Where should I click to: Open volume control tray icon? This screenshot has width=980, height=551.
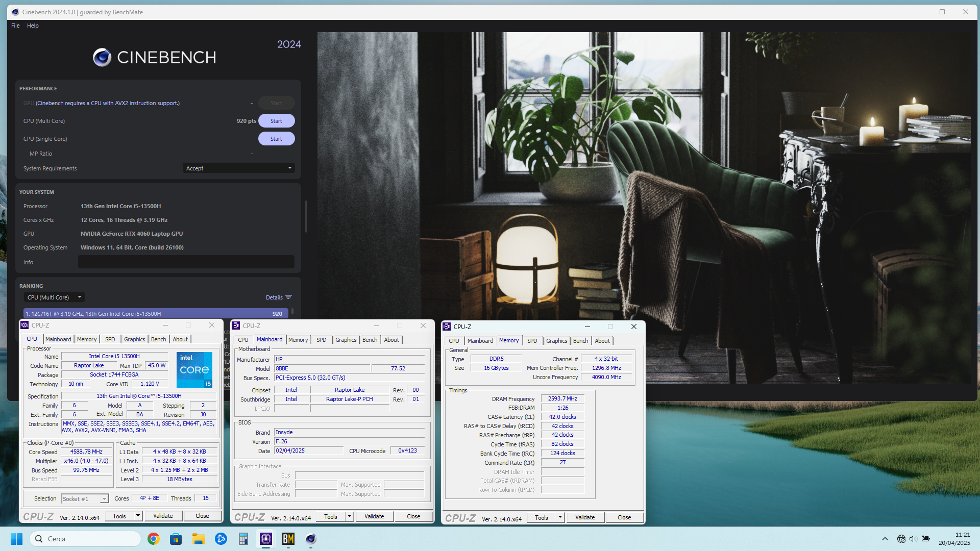(913, 539)
